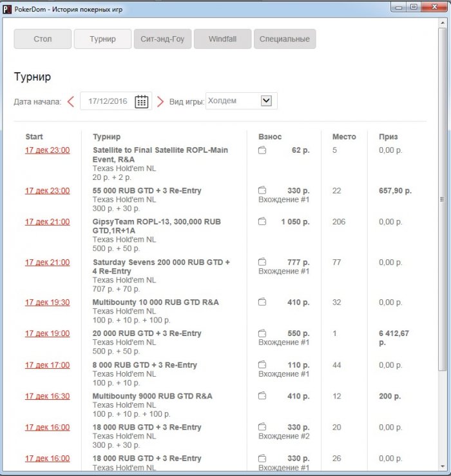Open the 17 дек 17:00 link
451x476 pixels.
[x=47, y=365]
